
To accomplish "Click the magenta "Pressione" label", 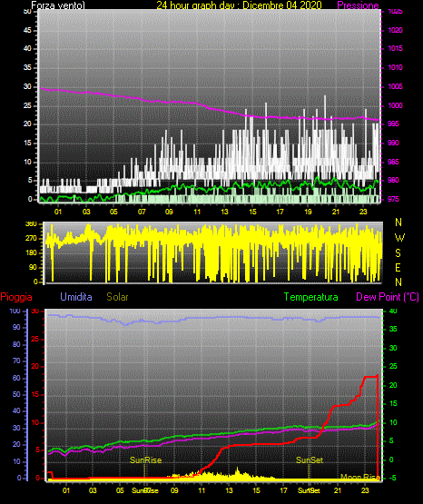I will pyautogui.click(x=358, y=5).
